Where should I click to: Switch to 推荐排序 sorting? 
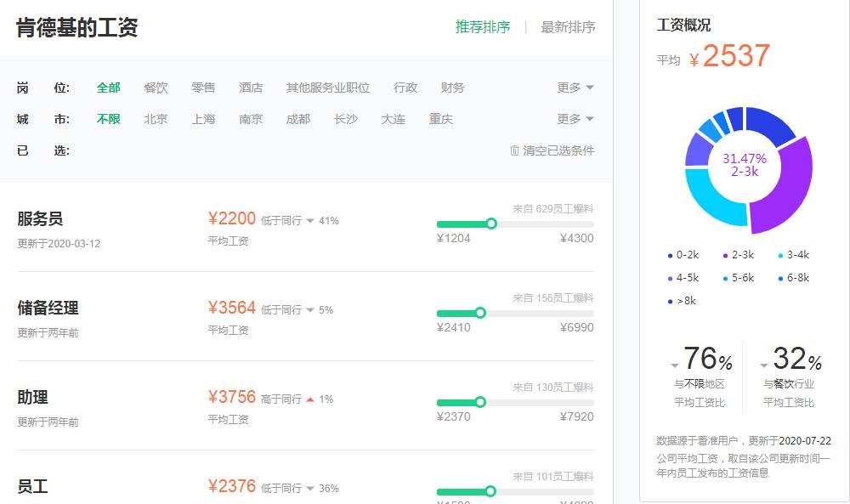482,26
